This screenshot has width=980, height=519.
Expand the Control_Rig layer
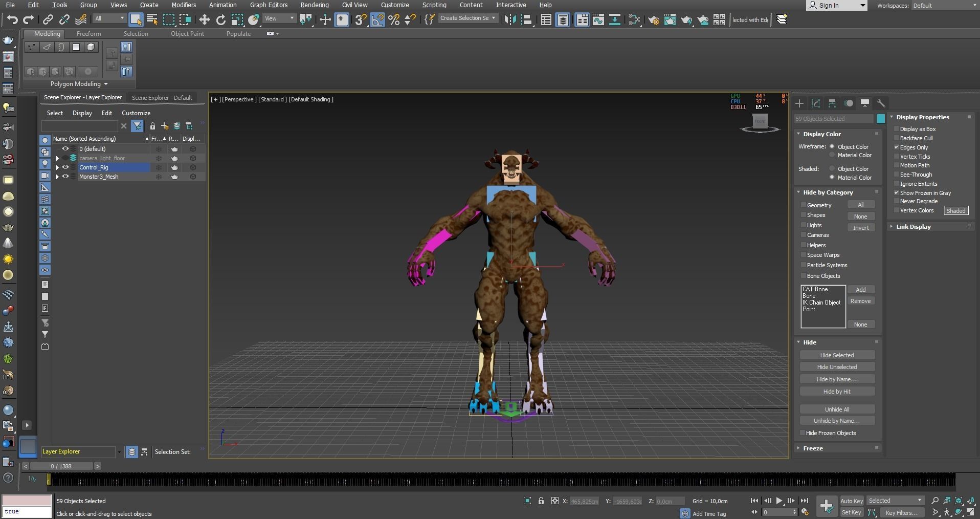pos(57,167)
